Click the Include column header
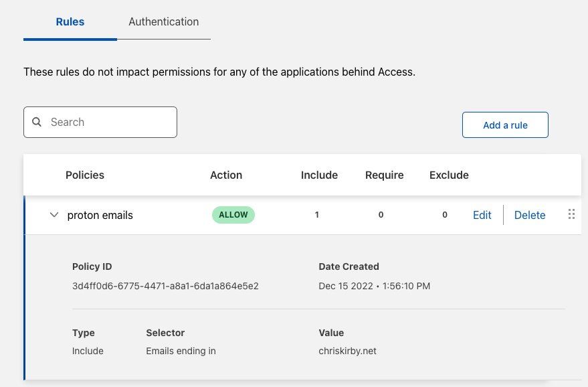The image size is (588, 387). [x=319, y=175]
